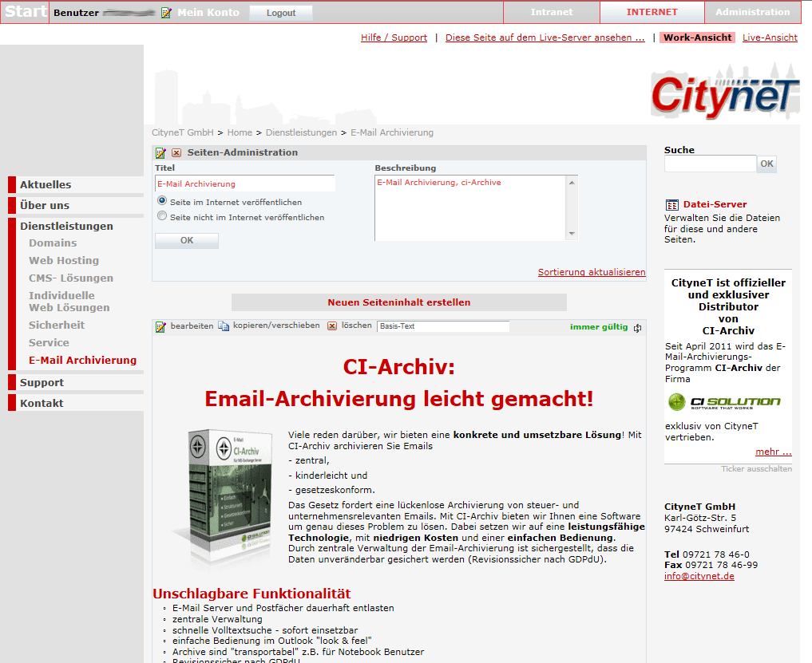The width and height of the screenshot is (812, 663).
Task: Click the kopieren/verschieben link
Action: click(x=276, y=326)
